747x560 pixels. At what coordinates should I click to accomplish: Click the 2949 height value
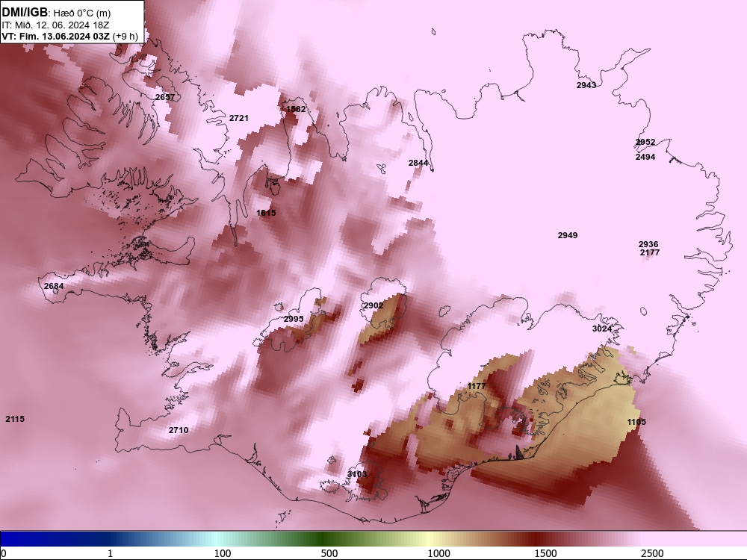point(568,235)
